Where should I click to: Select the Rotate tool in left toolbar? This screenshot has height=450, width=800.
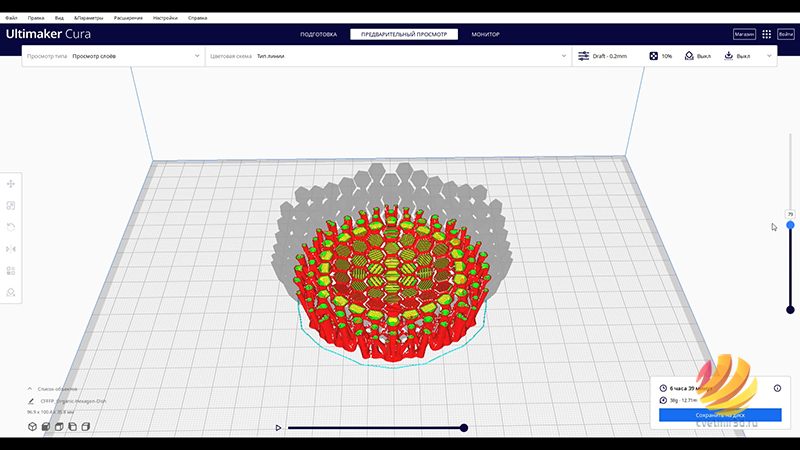(x=11, y=227)
